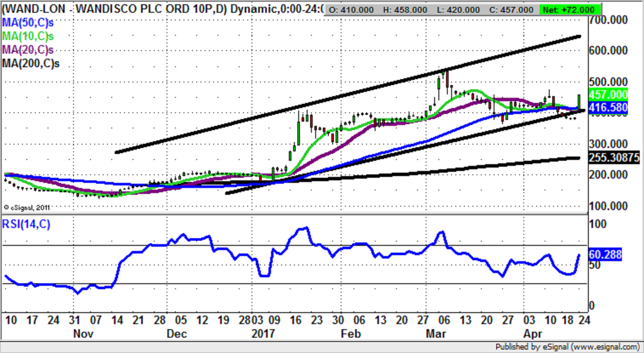Select the MA(20,C)s purple legend label

point(28,50)
